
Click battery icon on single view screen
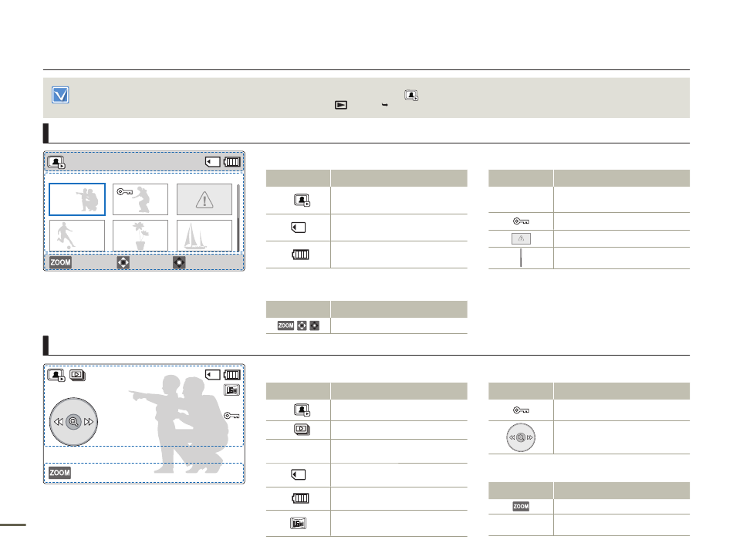click(x=232, y=375)
